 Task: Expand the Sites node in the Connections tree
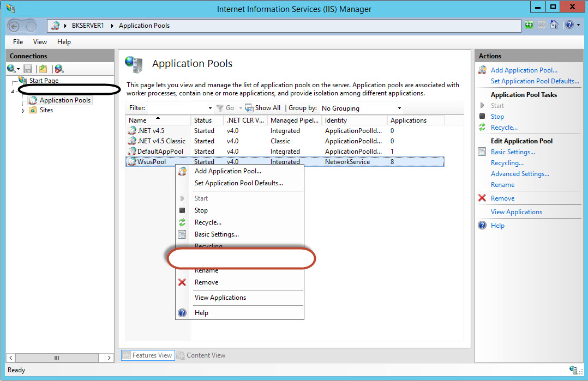pos(23,110)
